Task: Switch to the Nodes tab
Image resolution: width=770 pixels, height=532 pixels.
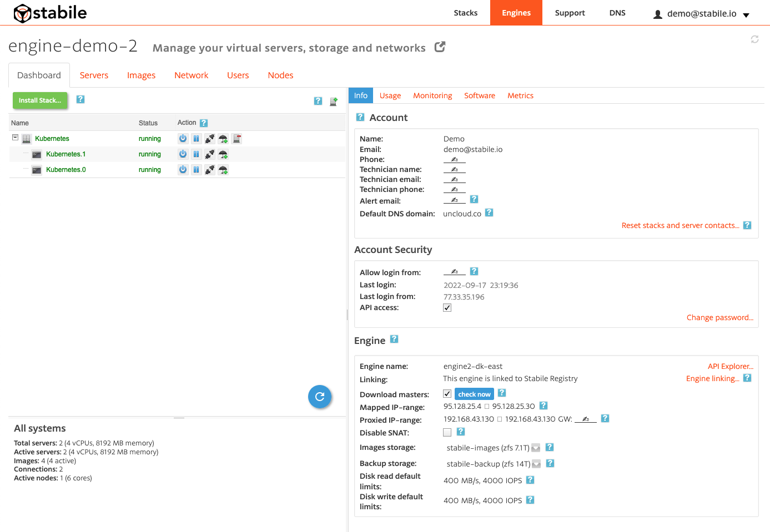Action: point(280,75)
